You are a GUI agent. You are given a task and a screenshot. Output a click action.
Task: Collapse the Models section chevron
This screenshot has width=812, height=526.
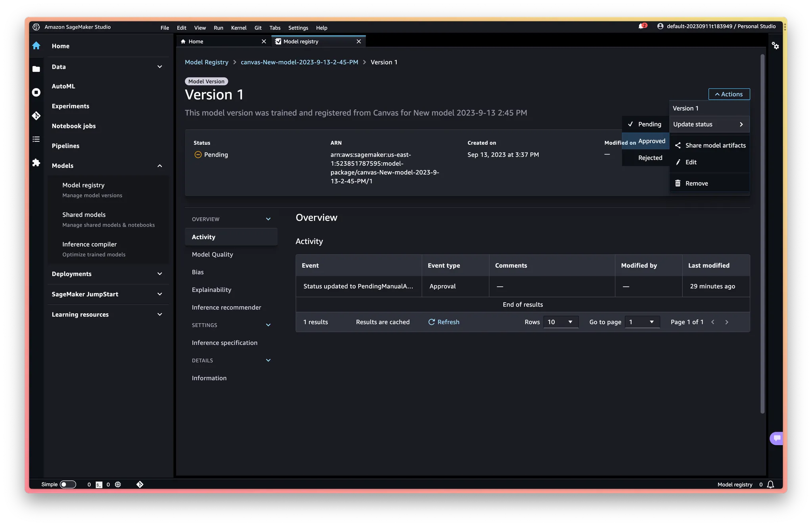(x=160, y=166)
